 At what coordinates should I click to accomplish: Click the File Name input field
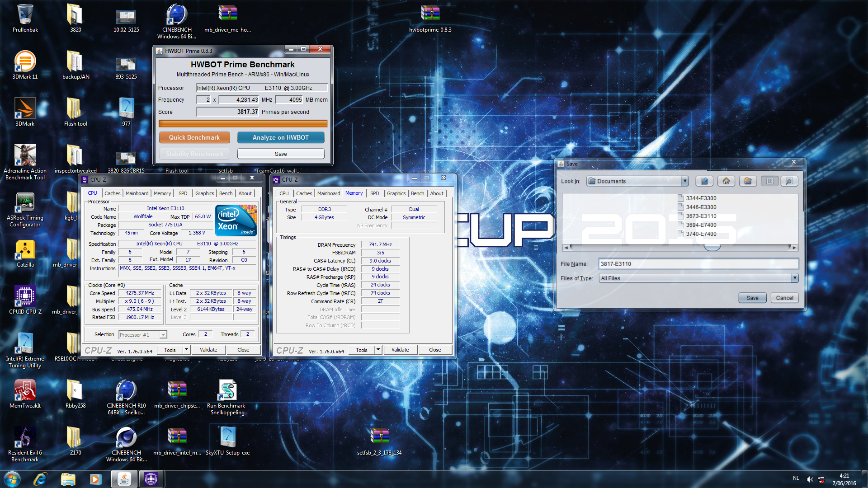coord(698,264)
